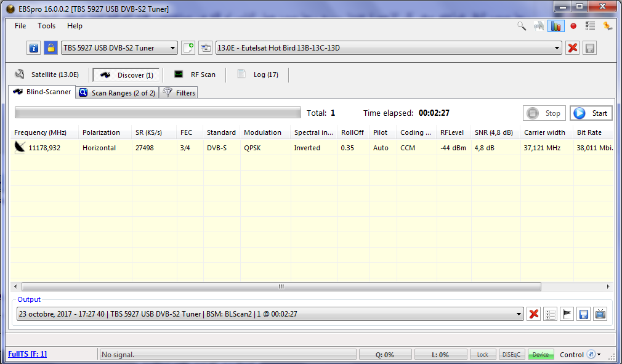Viewport: 622px width, 364px height.
Task: Open the TV viewer icon in the Output panel
Action: coord(600,314)
